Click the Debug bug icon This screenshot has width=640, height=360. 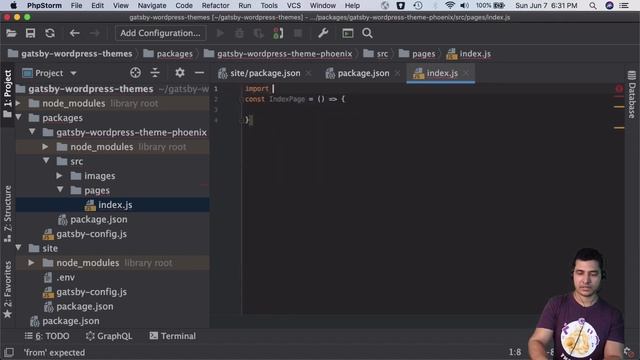(239, 33)
